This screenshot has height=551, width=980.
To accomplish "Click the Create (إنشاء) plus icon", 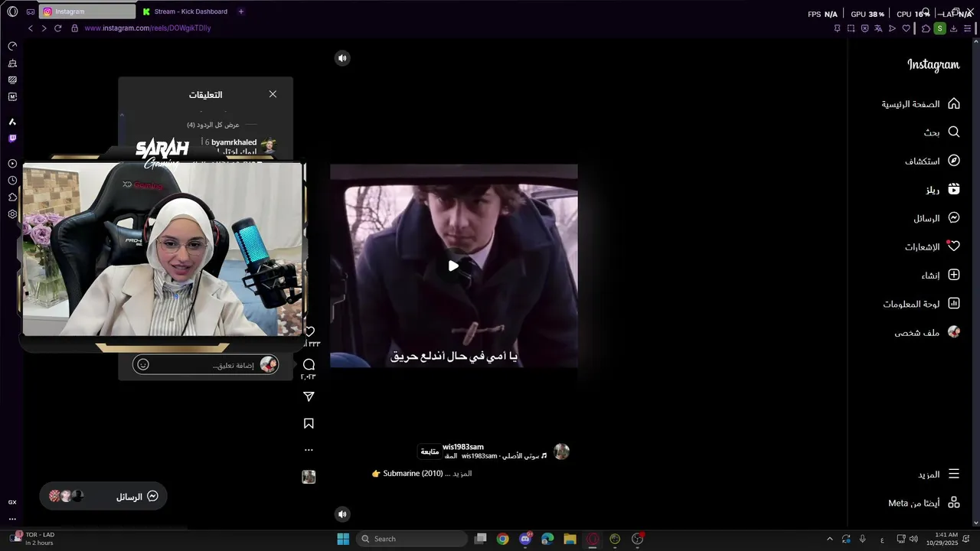I will click(x=954, y=275).
